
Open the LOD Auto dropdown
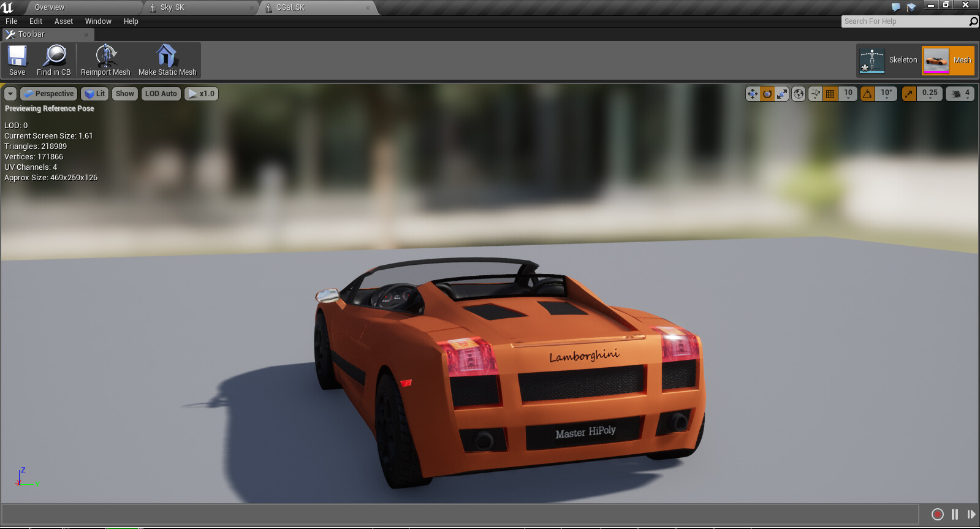coord(161,94)
